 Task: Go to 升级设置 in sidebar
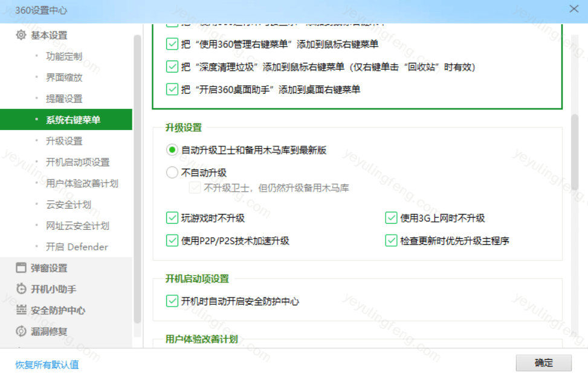click(x=64, y=141)
